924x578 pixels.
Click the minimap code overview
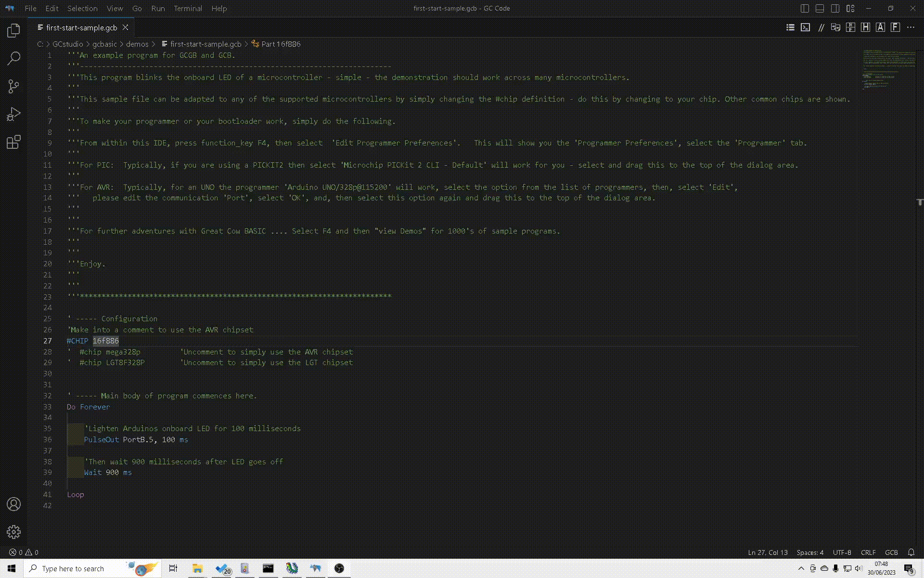[888, 70]
